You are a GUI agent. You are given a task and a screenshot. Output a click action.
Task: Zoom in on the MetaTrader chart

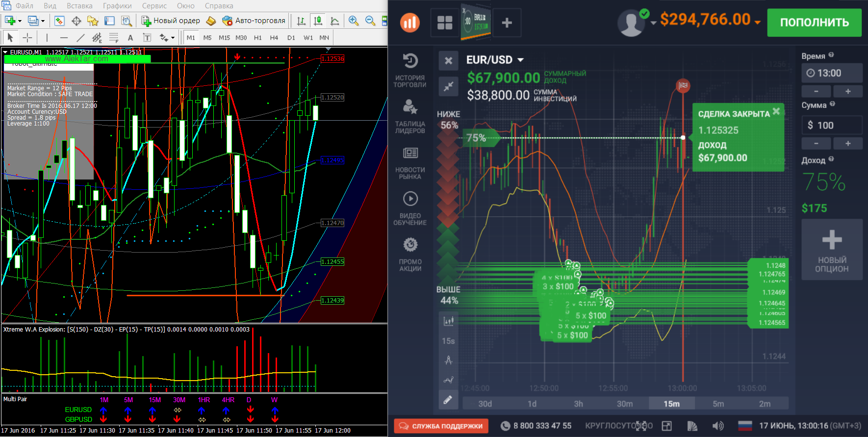click(354, 21)
